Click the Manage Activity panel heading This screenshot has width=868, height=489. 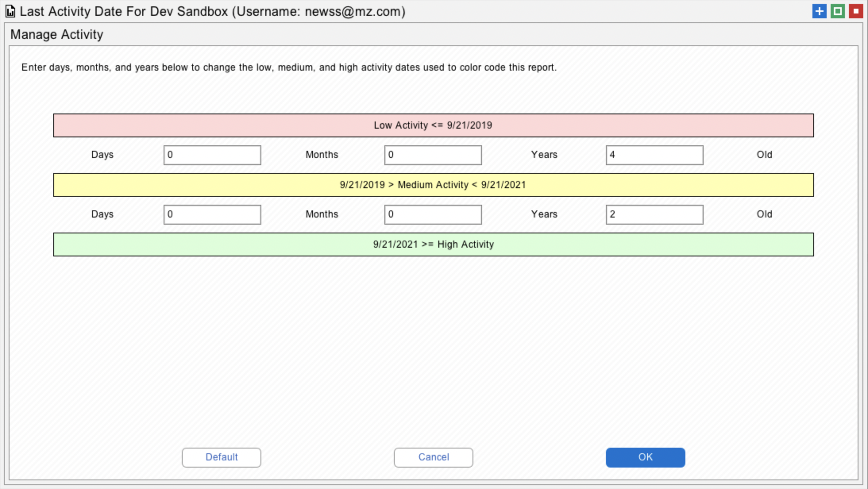click(x=57, y=35)
